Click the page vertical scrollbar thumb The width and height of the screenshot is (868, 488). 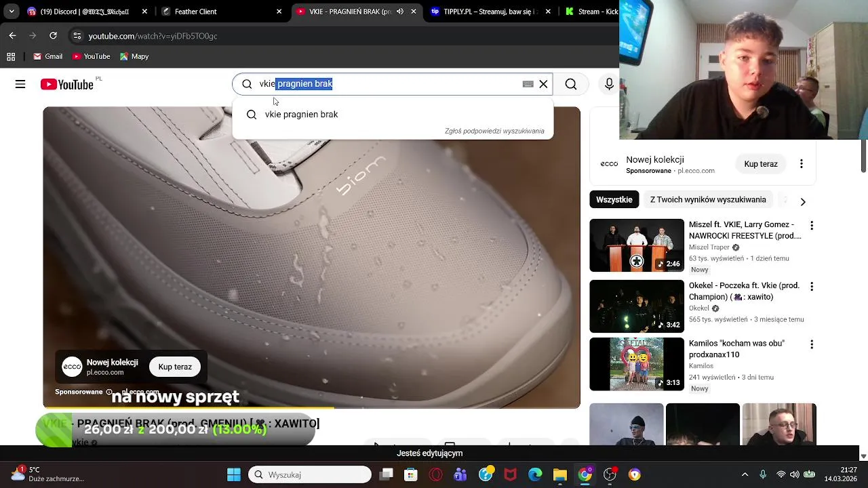(x=863, y=155)
